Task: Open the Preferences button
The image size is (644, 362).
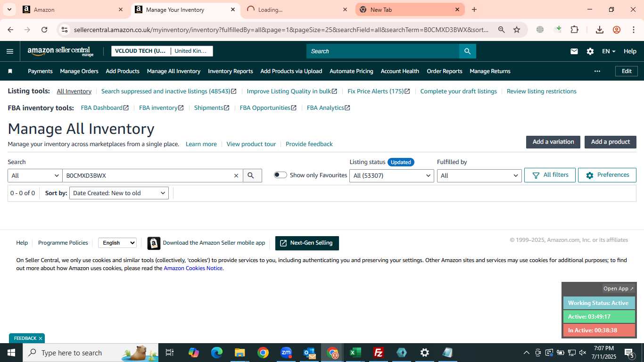Action: point(607,175)
